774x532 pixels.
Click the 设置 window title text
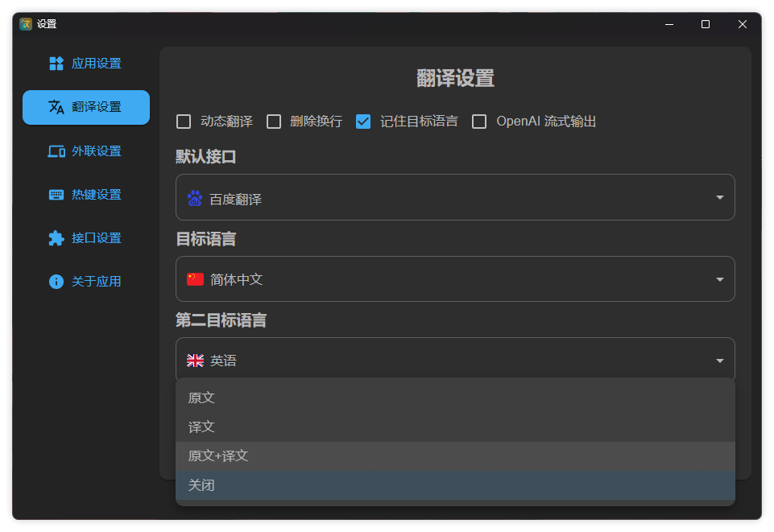(x=47, y=23)
